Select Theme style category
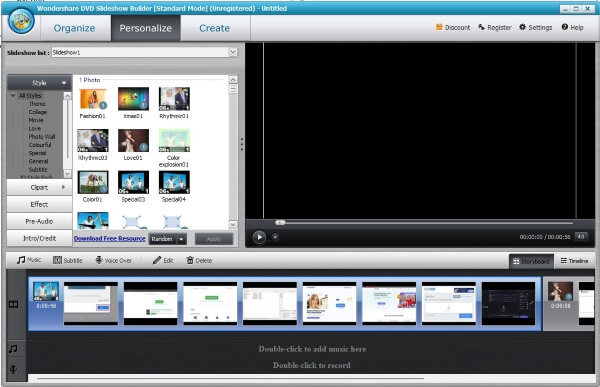600x387 pixels. pos(37,104)
